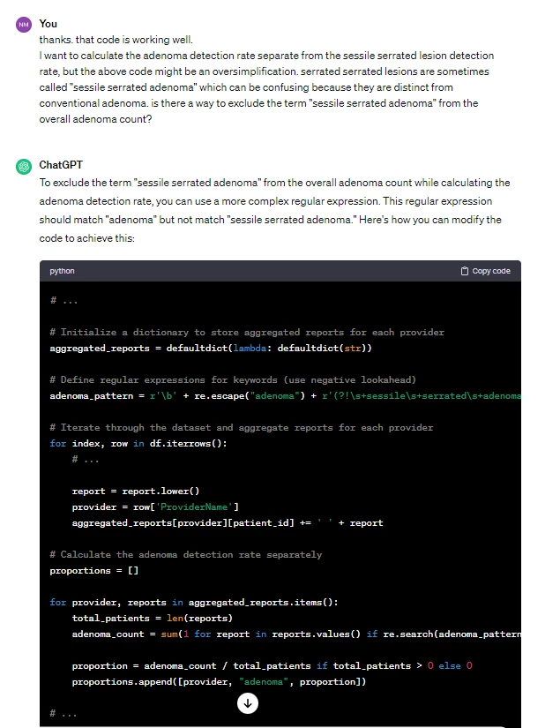
Task: Click the Copy code button
Action: (485, 271)
